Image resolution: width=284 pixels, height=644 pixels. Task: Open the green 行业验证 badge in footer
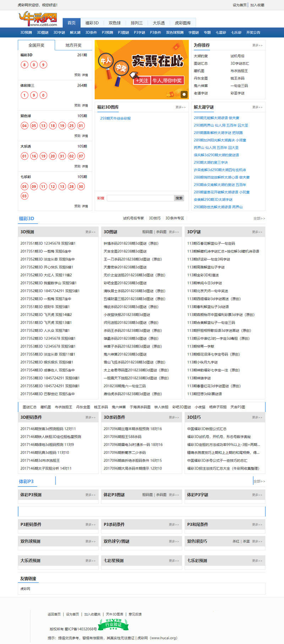click(113, 624)
